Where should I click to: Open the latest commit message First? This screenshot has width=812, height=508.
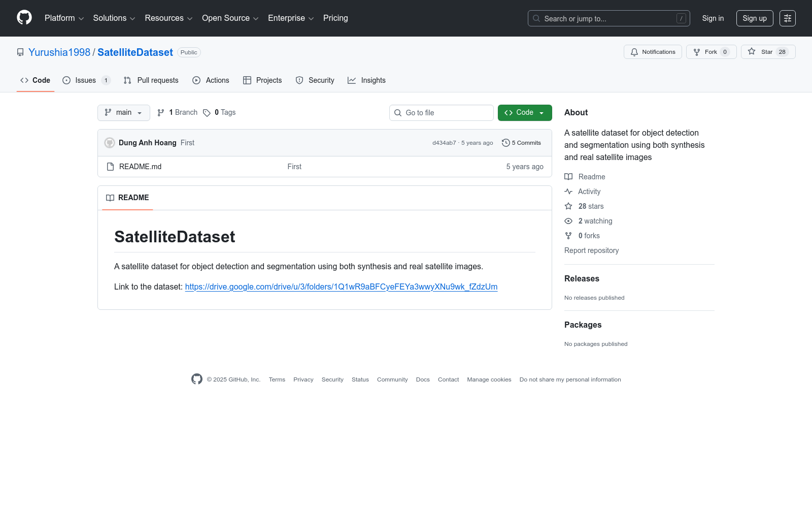pyautogui.click(x=187, y=143)
